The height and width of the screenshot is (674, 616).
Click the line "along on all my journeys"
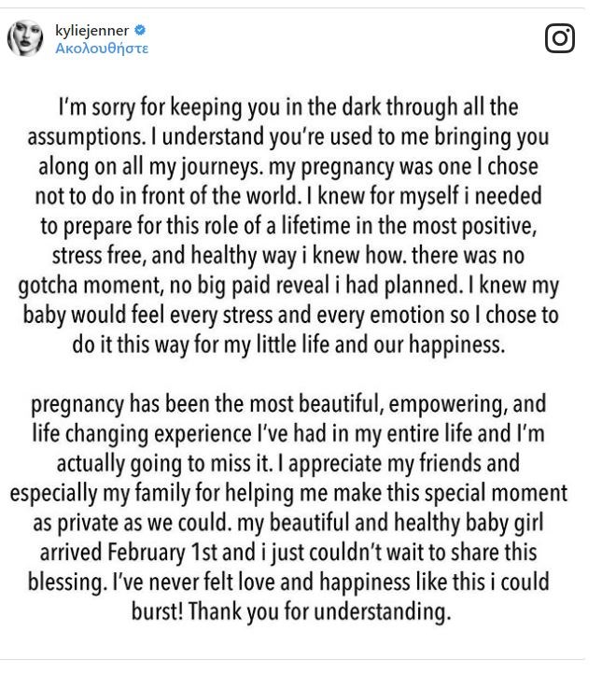288,166
